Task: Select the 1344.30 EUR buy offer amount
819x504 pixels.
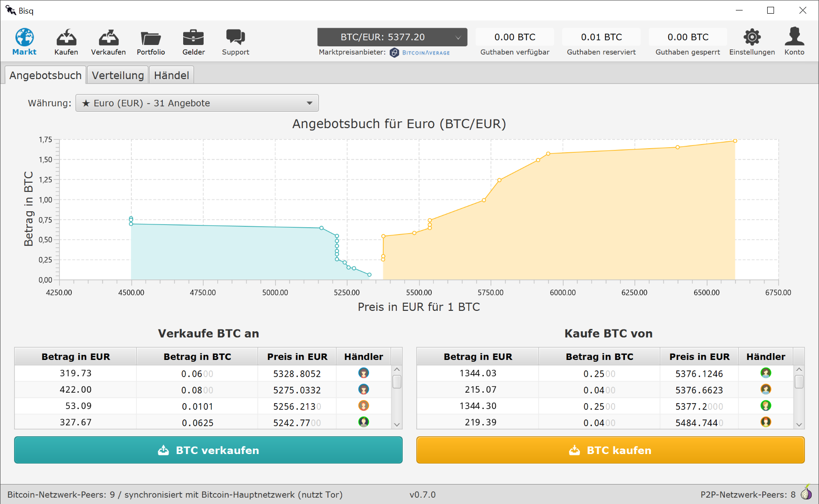Action: 478,406
